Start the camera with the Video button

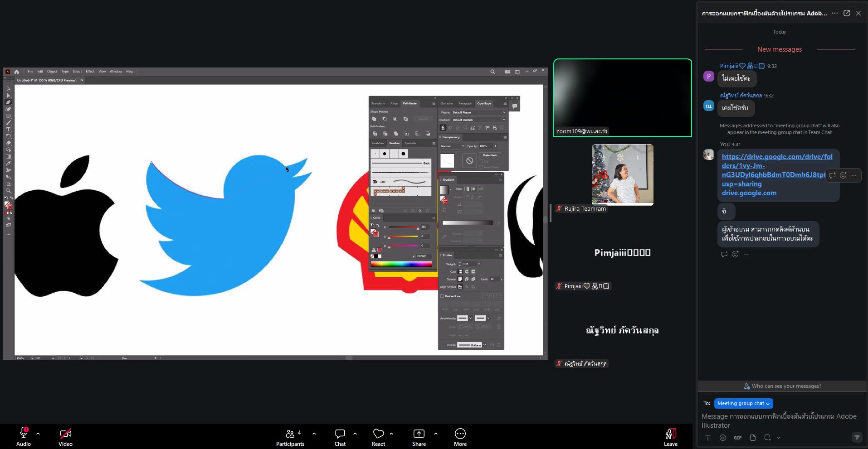[65, 436]
